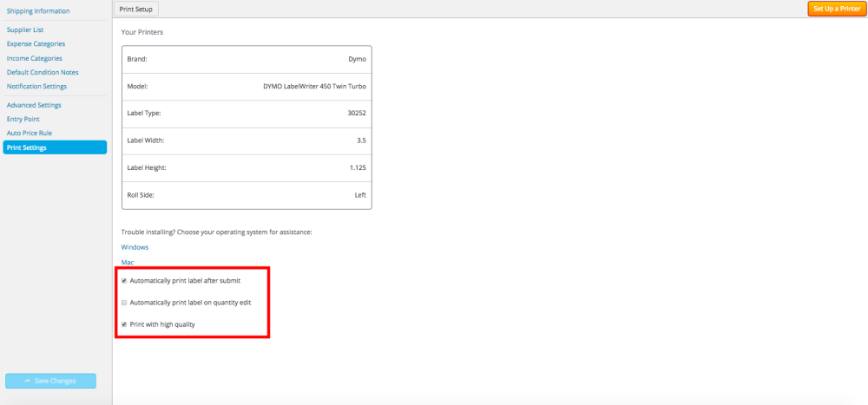
Task: Switch to the Print Setup tab
Action: [x=135, y=9]
